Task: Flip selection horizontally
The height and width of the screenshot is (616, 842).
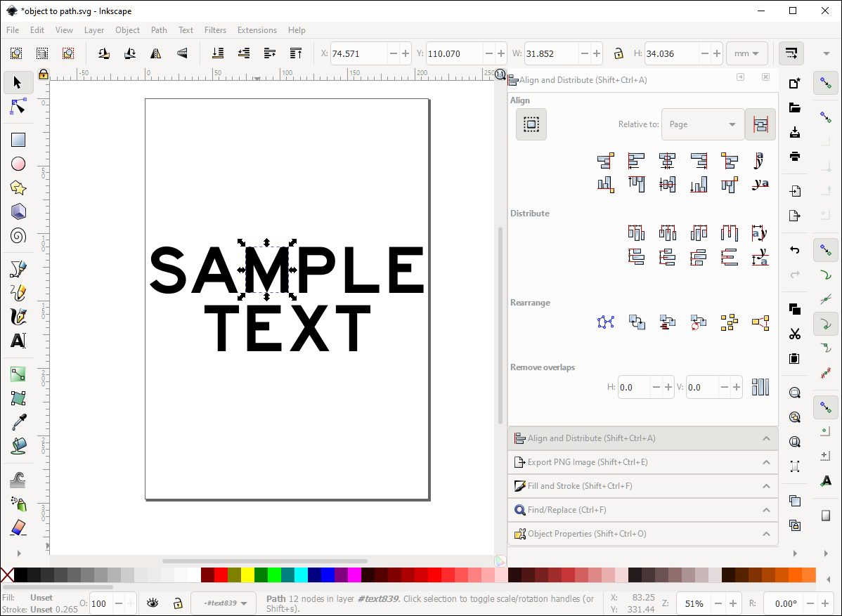Action: pos(156,53)
